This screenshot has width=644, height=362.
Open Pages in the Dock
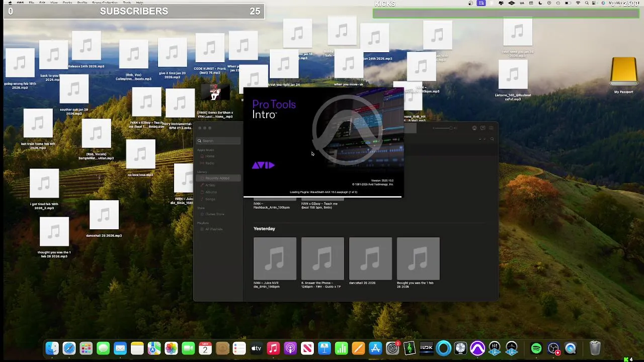(358, 348)
